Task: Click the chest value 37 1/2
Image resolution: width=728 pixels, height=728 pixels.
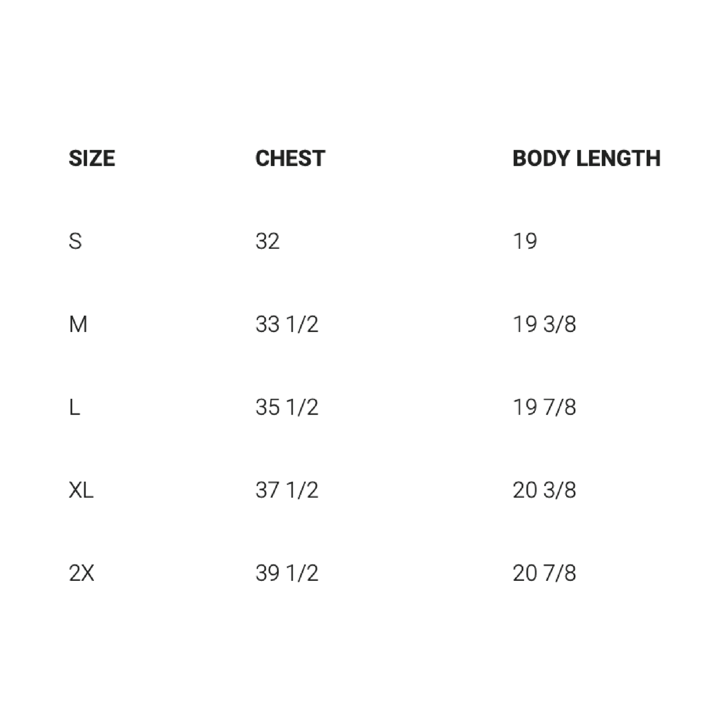Action: coord(287,490)
